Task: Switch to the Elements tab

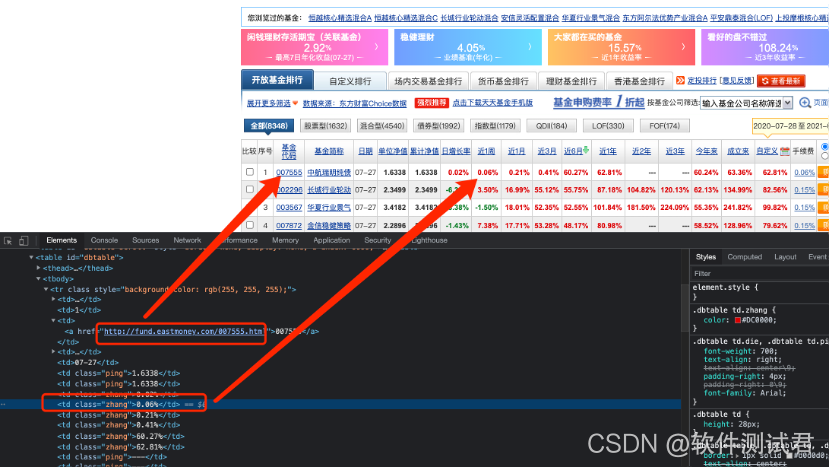Action: pyautogui.click(x=61, y=240)
